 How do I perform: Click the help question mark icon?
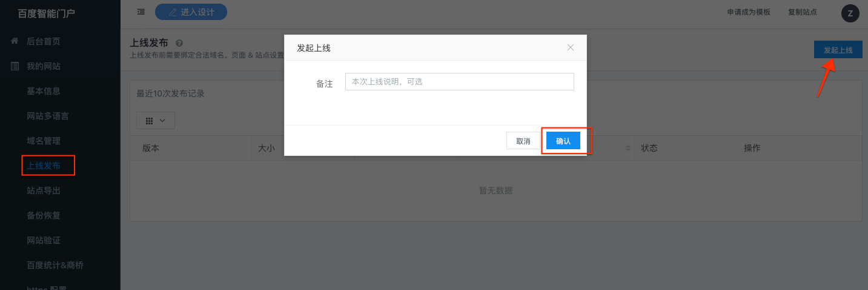pyautogui.click(x=179, y=43)
